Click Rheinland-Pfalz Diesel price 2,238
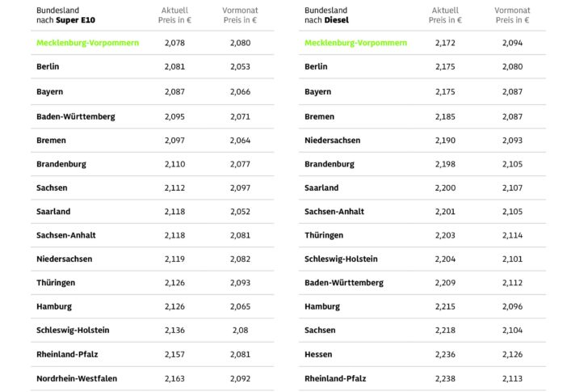588x392 pixels. [445, 378]
